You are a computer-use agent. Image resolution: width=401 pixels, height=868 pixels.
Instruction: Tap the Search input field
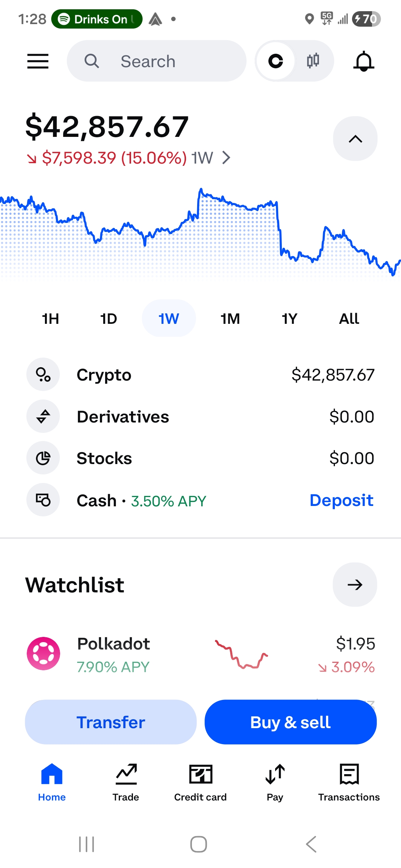(x=157, y=61)
